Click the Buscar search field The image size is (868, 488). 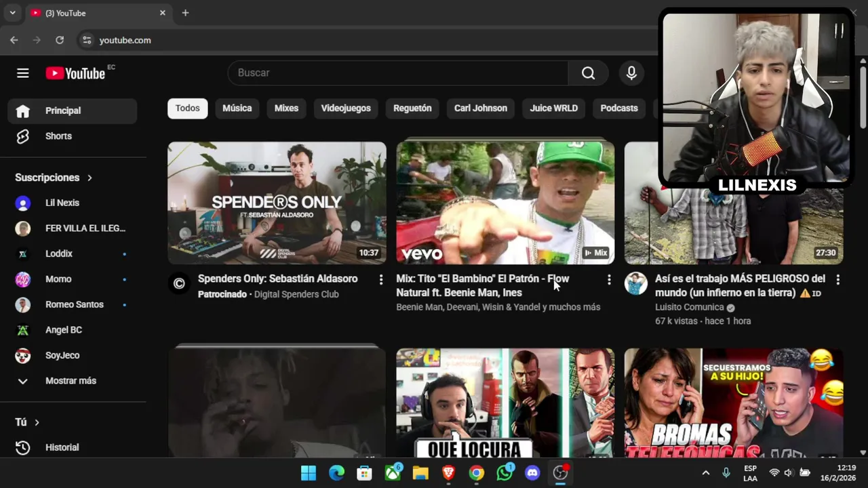pos(398,73)
